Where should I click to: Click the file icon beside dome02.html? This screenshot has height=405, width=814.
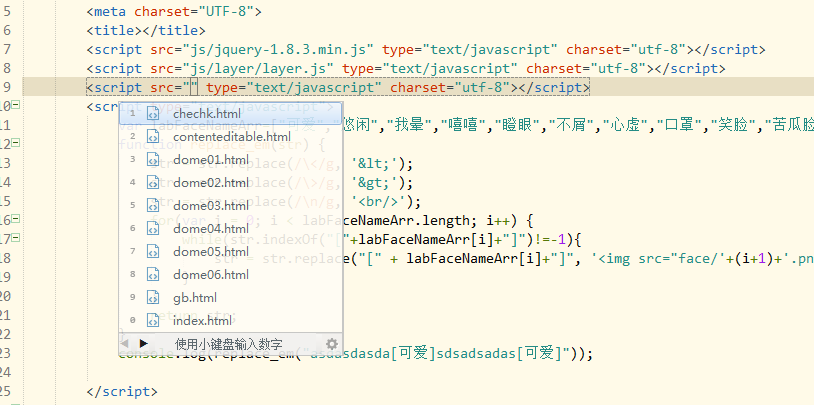(153, 182)
